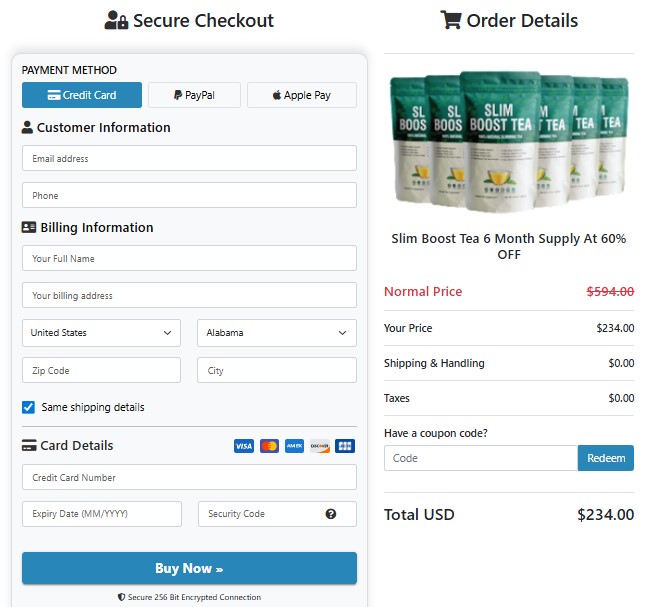Choose the PayPal payment method
Screen dimensions: 654x607
194,95
